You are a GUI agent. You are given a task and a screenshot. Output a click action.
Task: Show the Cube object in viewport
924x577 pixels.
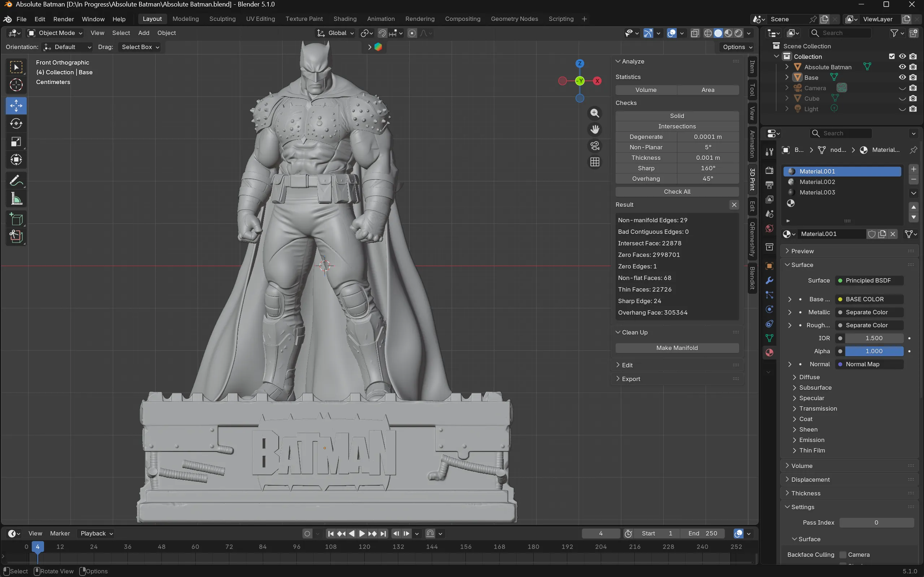[x=902, y=99]
